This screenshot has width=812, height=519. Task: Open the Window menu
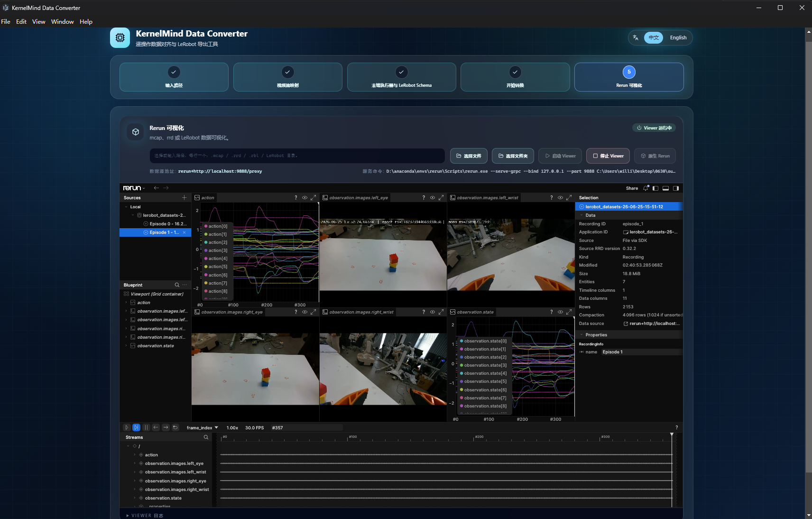pyautogui.click(x=63, y=22)
